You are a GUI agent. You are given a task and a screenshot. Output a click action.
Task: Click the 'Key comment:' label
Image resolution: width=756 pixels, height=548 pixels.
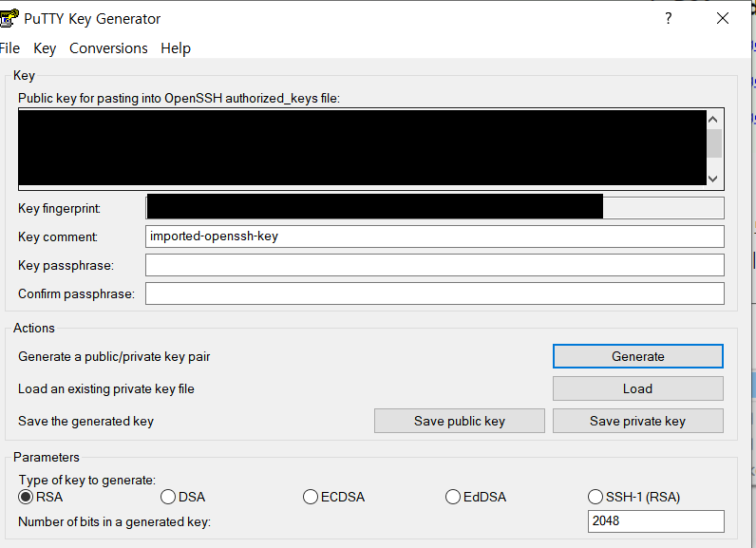point(57,237)
